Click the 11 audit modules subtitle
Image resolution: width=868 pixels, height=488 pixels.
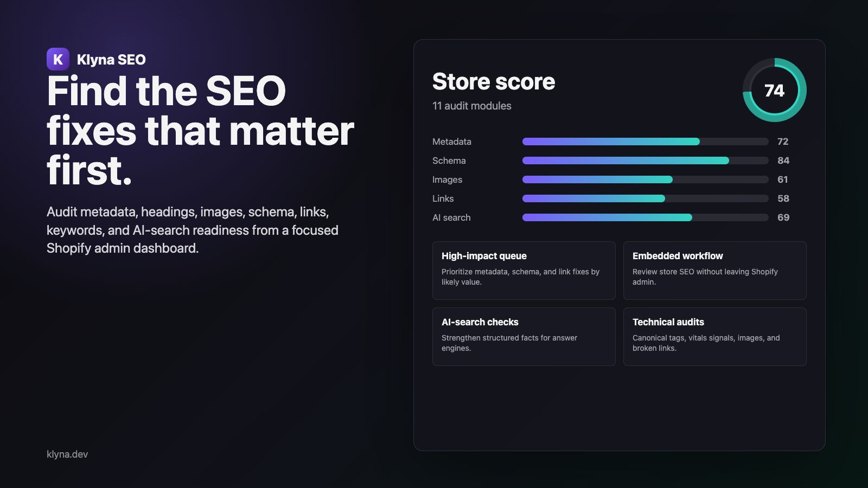pos(472,106)
